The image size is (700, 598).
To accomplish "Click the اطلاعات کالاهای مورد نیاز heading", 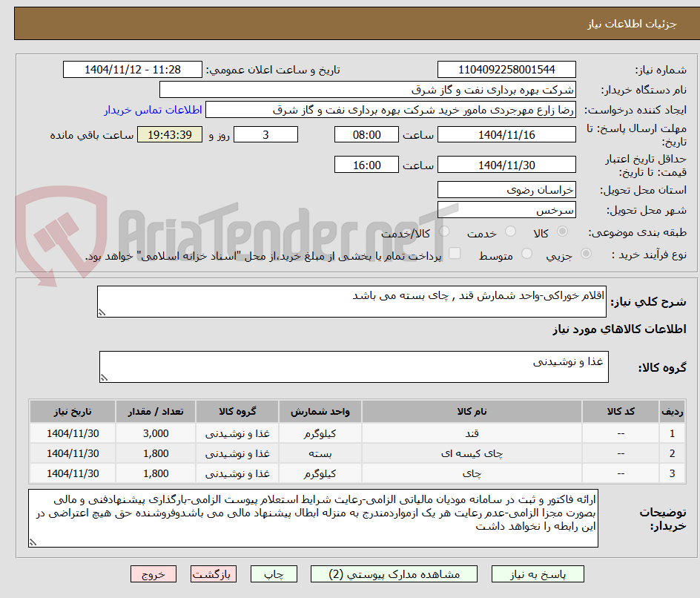I will click(619, 329).
